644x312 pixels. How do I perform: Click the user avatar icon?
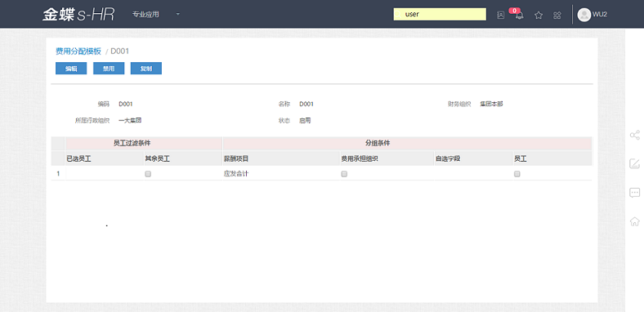584,15
